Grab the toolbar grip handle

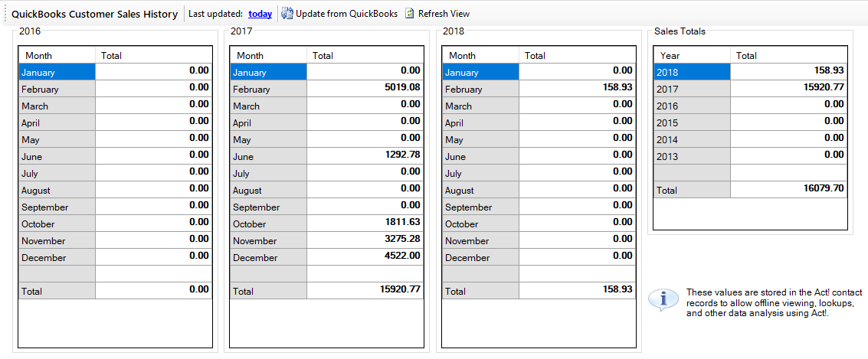[x=5, y=14]
